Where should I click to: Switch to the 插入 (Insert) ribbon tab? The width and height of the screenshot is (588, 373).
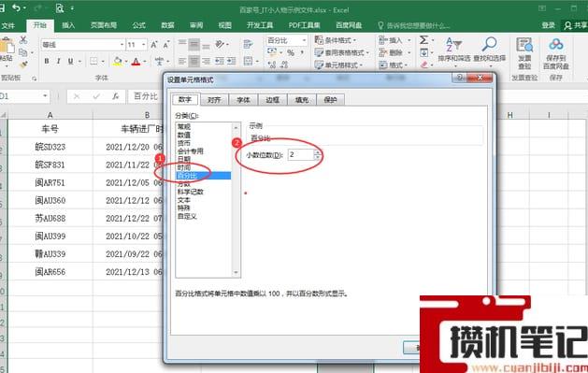68,25
